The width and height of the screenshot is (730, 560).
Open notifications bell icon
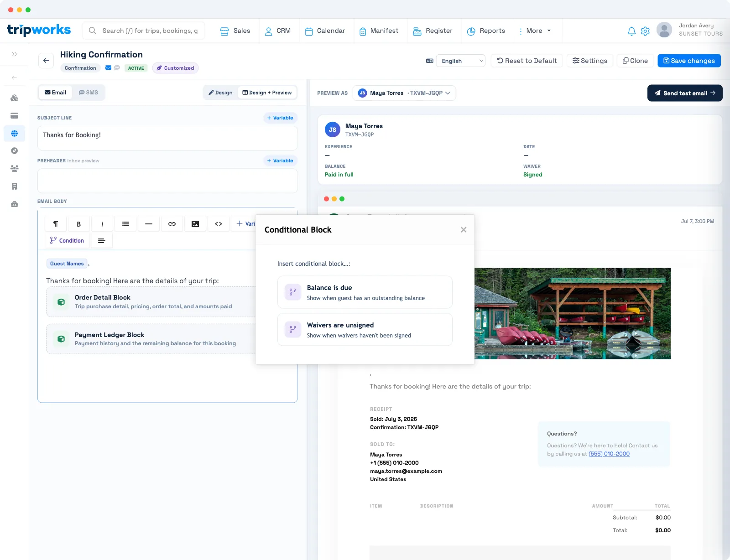(631, 31)
